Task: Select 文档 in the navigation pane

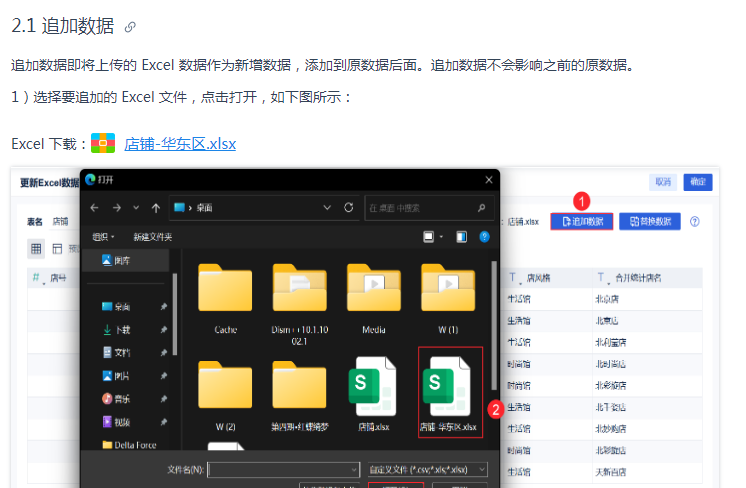Action: [x=117, y=352]
